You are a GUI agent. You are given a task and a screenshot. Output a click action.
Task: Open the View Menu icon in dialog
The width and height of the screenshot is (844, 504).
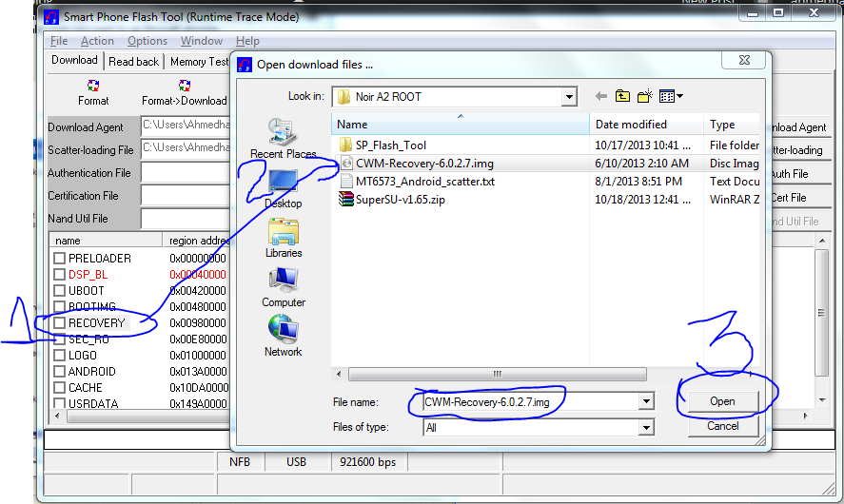pyautogui.click(x=671, y=96)
